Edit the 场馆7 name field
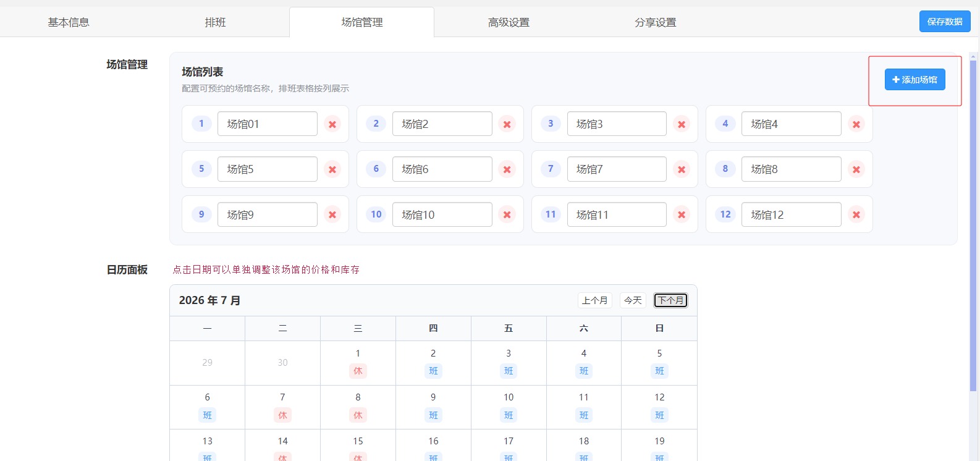Image resolution: width=980 pixels, height=461 pixels. click(617, 169)
